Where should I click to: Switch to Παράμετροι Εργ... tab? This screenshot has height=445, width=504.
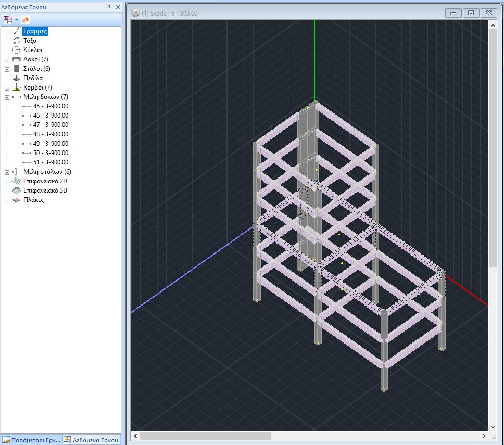click(x=31, y=440)
